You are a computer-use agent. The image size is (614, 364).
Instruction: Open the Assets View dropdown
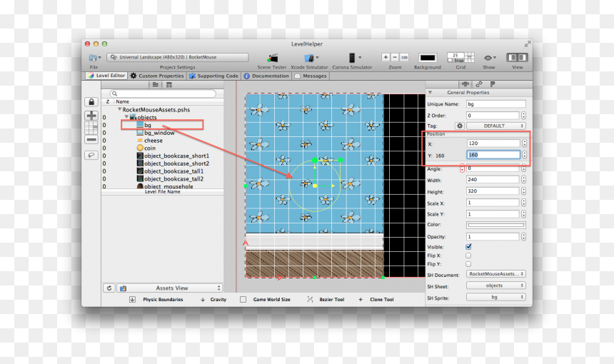click(169, 288)
